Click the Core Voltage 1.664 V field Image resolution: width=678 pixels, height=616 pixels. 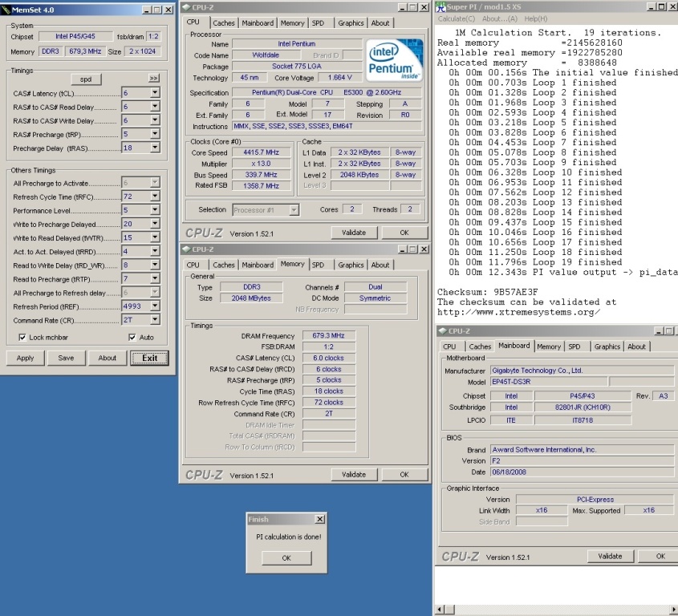click(340, 77)
